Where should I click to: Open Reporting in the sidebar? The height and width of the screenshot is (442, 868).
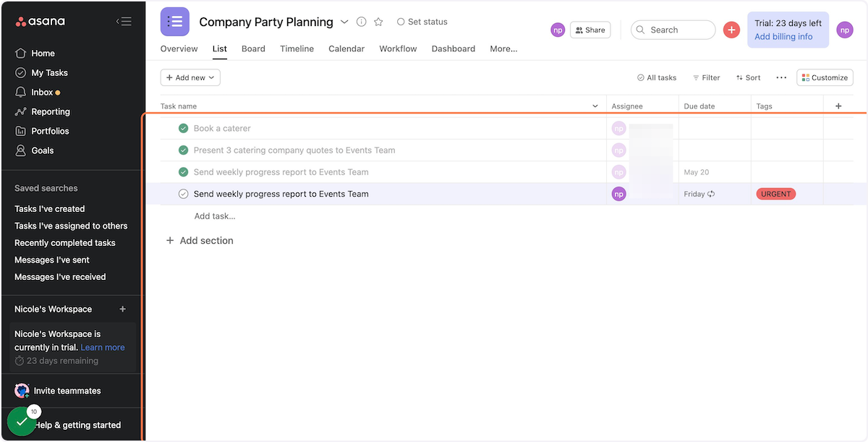(51, 112)
